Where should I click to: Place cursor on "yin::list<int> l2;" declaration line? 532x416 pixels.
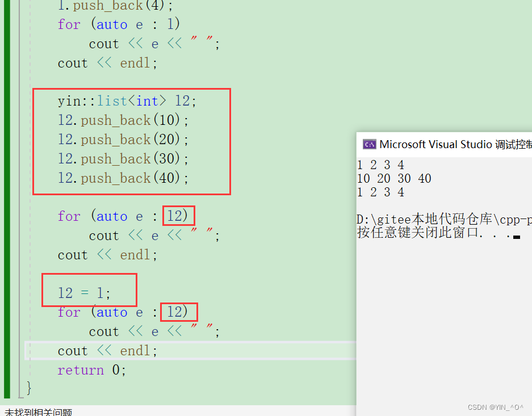(127, 101)
